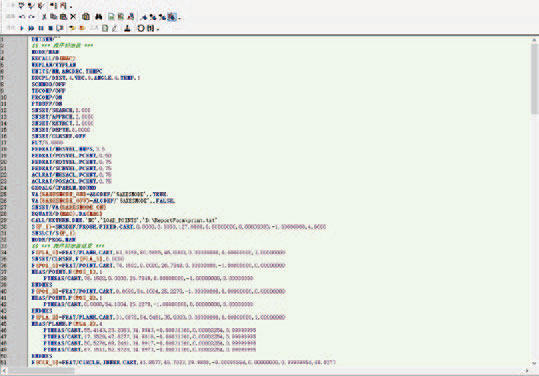Delete using the black X icon
539x376 pixels.
(73, 16)
